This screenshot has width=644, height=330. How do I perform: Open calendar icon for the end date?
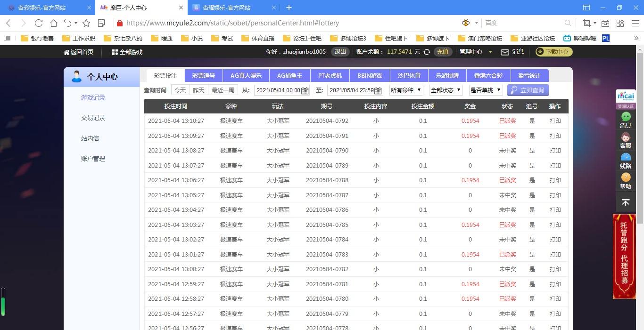pyautogui.click(x=378, y=90)
